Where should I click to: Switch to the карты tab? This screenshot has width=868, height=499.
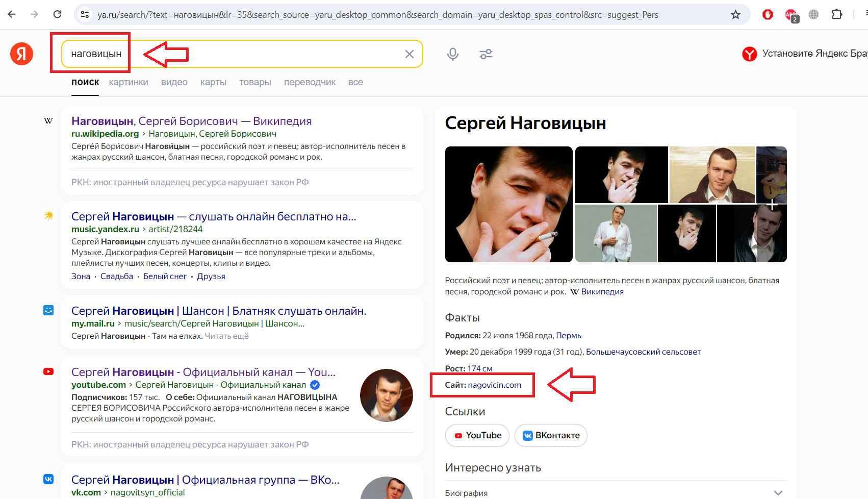click(x=213, y=82)
